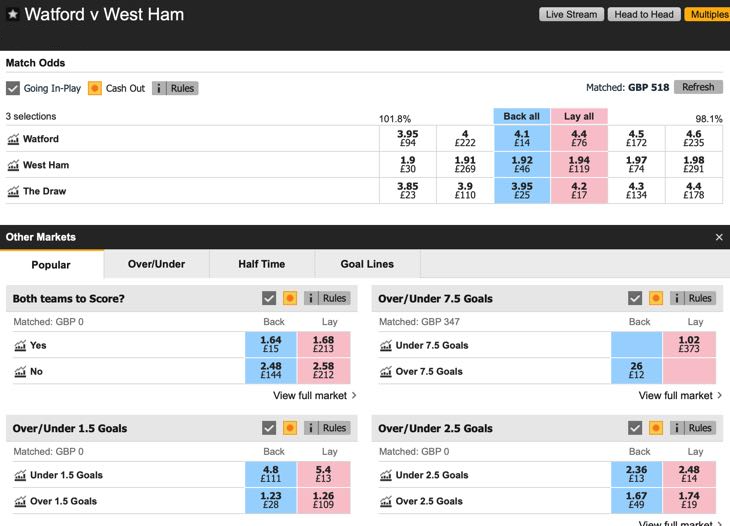Lay Watford at 4.4
Viewport: 730px width, 526px height.
pos(579,138)
